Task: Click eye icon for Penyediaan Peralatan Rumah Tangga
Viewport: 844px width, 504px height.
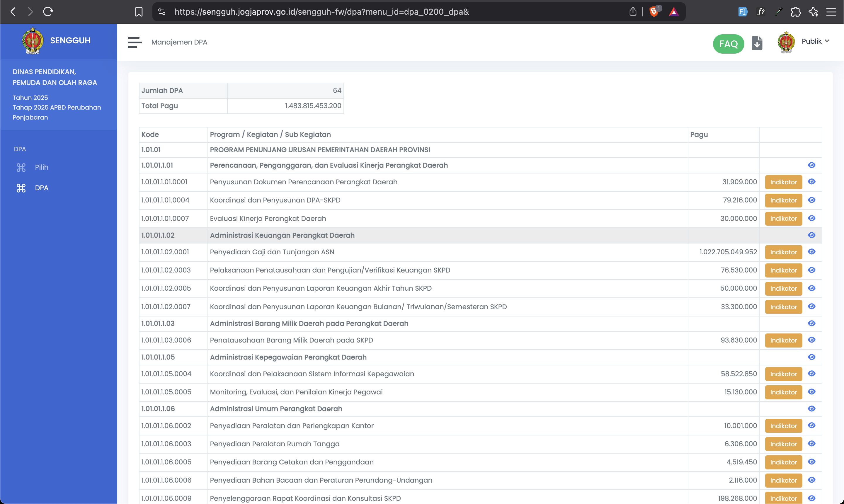Action: point(811,444)
